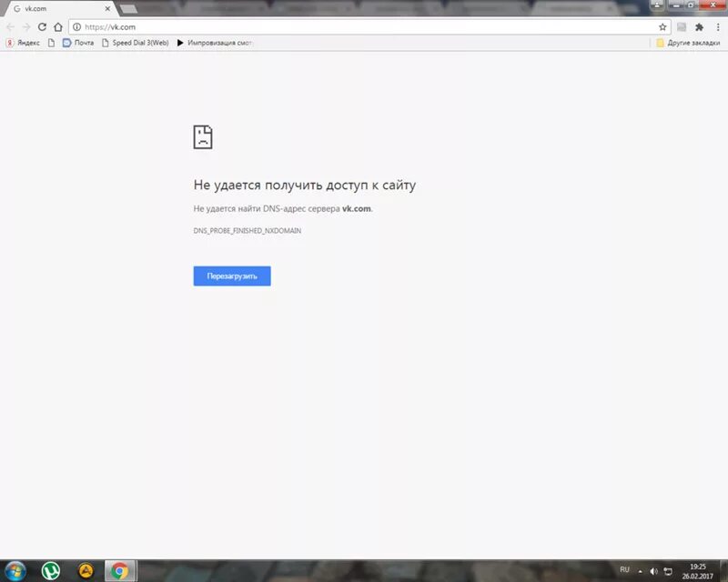Screen dimensions: 728x582
Task: Click the back navigation arrow
Action: 10,27
